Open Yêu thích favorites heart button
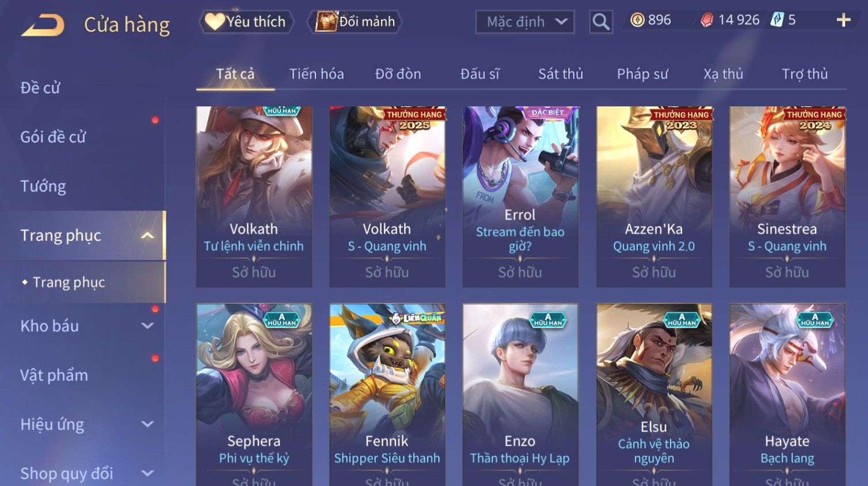Screen dimensions: 868x486 pyautogui.click(x=246, y=22)
